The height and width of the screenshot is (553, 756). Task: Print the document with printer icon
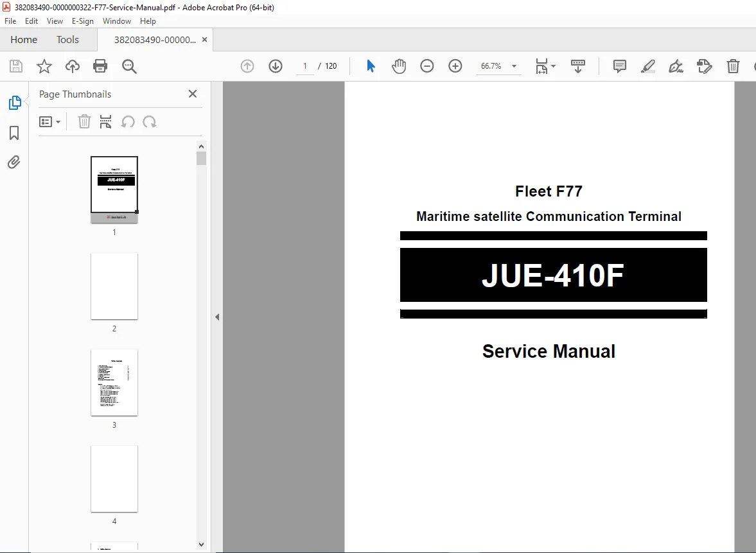click(100, 66)
